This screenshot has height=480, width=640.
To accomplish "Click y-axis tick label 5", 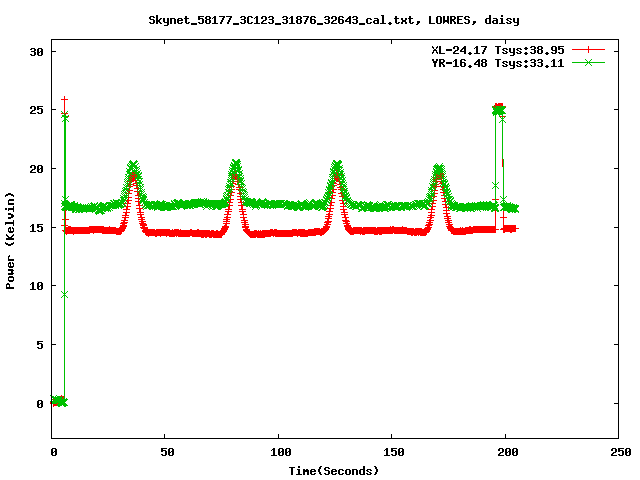I will tap(40, 345).
